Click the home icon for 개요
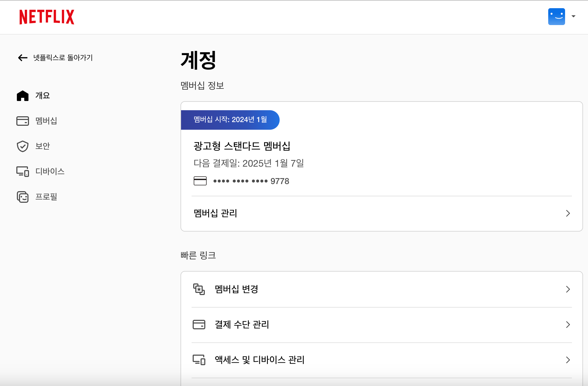588x386 pixels. pos(23,96)
